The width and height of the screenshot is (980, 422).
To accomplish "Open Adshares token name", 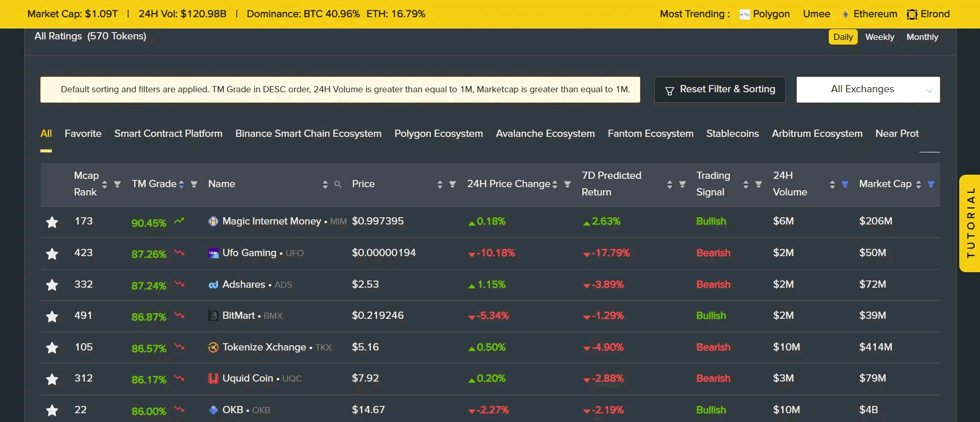I will pos(244,285).
